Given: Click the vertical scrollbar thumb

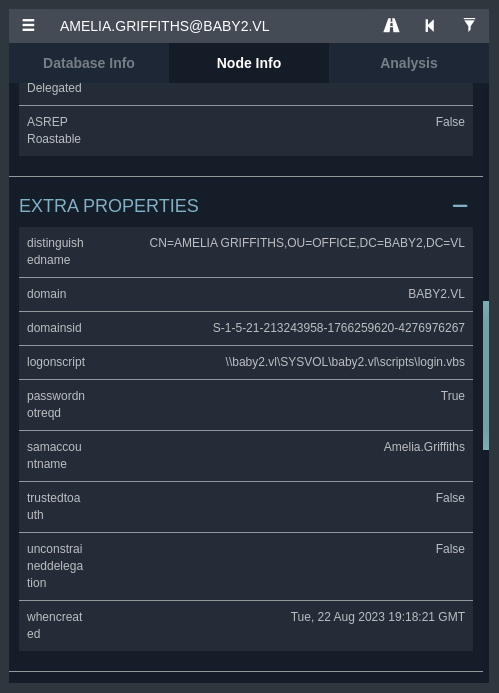Looking at the screenshot, I should [486, 375].
